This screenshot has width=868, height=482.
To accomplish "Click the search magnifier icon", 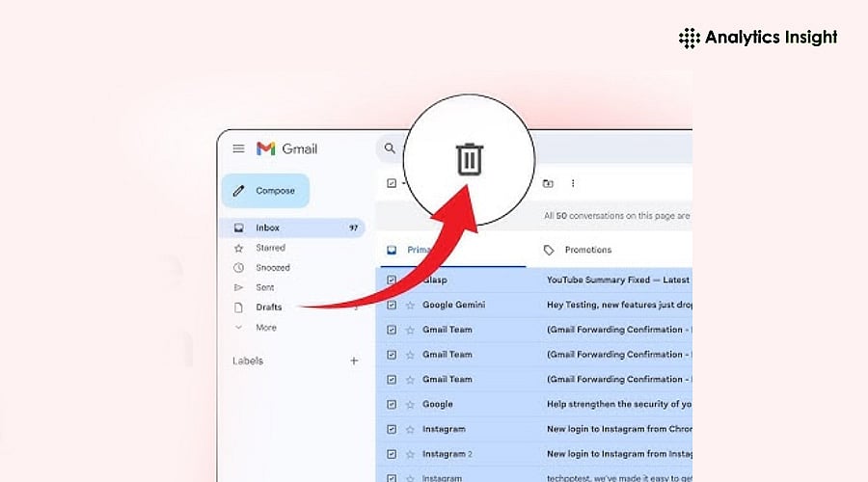I will 390,148.
